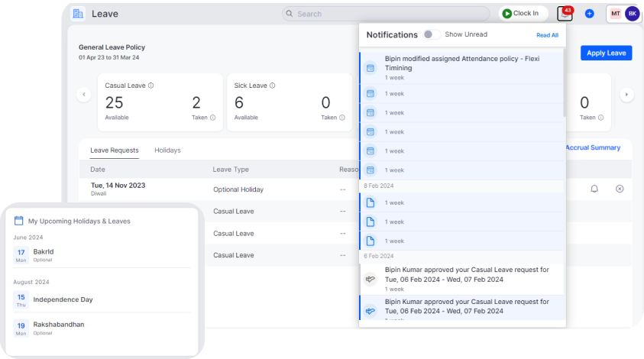Viewport: 644px width, 359px height.
Task: Click the 19 Mon date tile for Rakshabandhan
Action: tap(21, 328)
